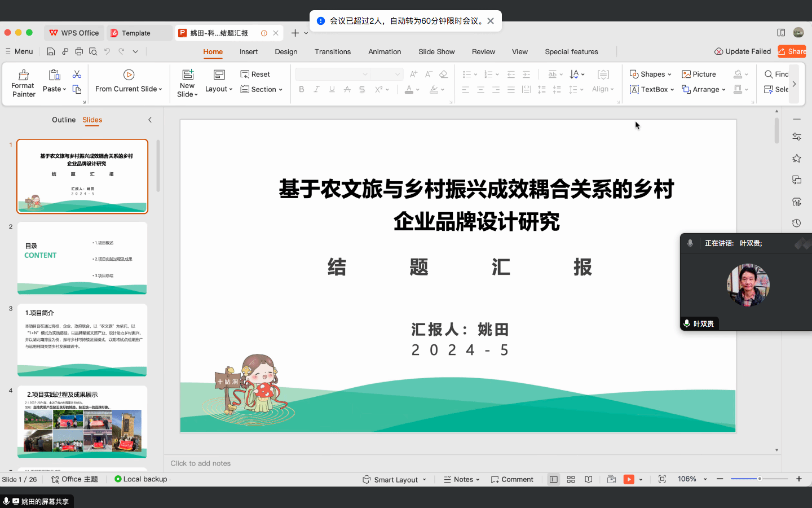Switch to the Transitions ribbon tab
The image size is (812, 508).
click(332, 51)
